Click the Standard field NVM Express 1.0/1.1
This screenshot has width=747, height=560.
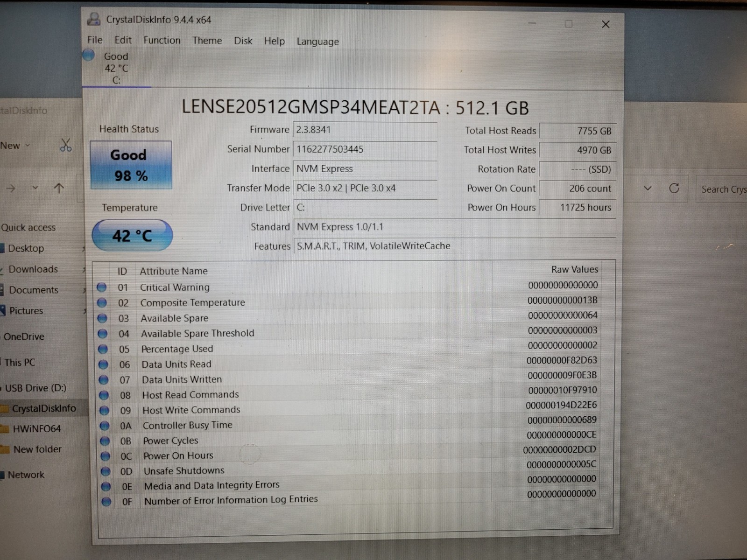[x=455, y=227]
